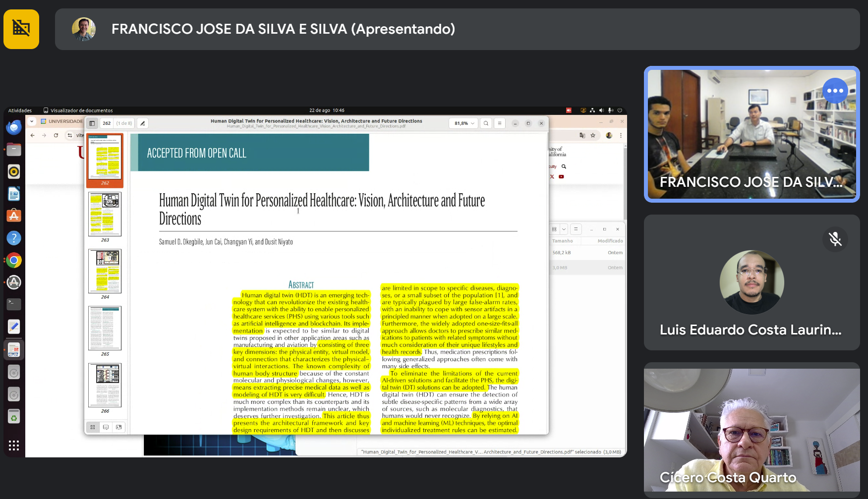Sort by Tamanho column in file manager

[x=563, y=241]
